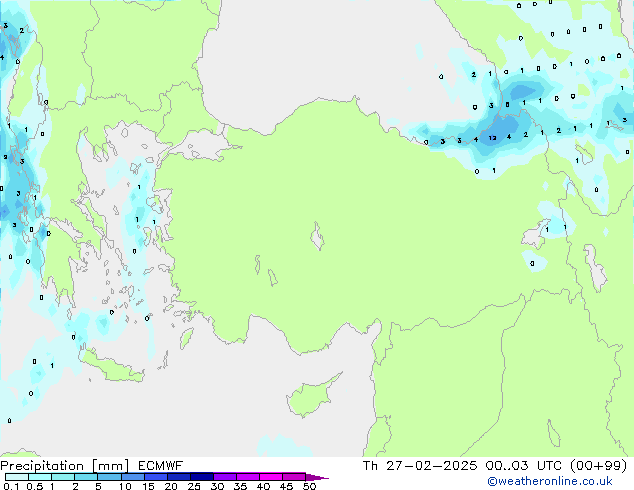This screenshot has width=634, height=490.
Task: Click the 'Precipitation [mm]' title text
Action: pos(65,466)
